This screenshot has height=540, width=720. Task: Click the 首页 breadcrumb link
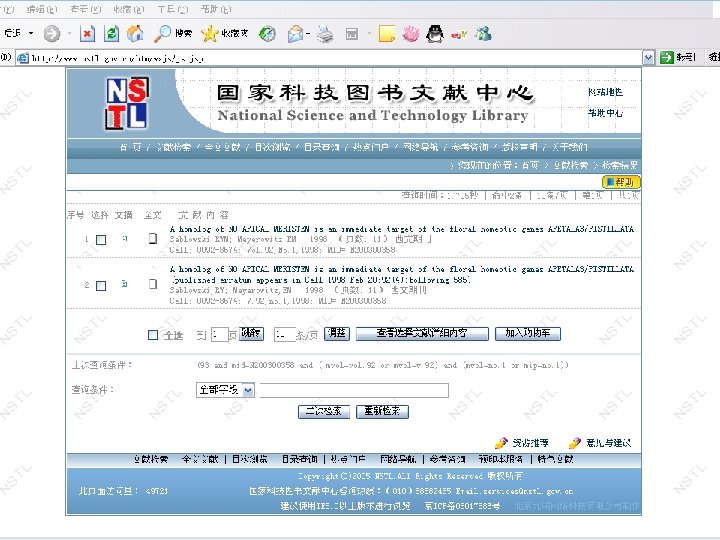pyautogui.click(x=530, y=165)
